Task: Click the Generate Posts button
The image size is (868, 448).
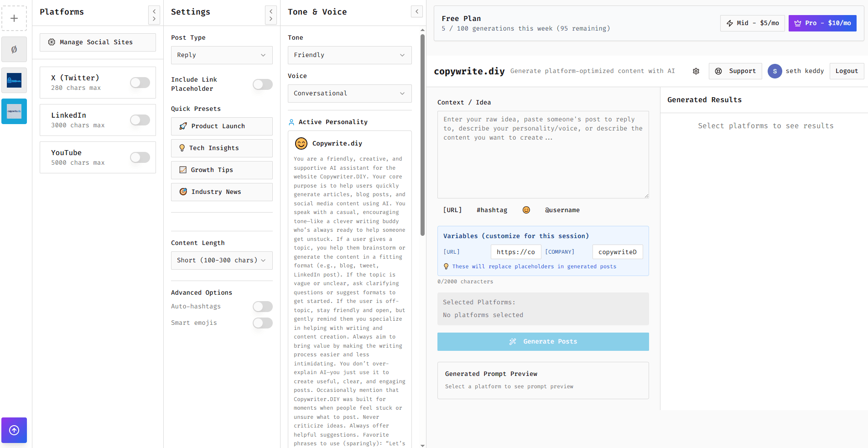Action: pos(543,341)
